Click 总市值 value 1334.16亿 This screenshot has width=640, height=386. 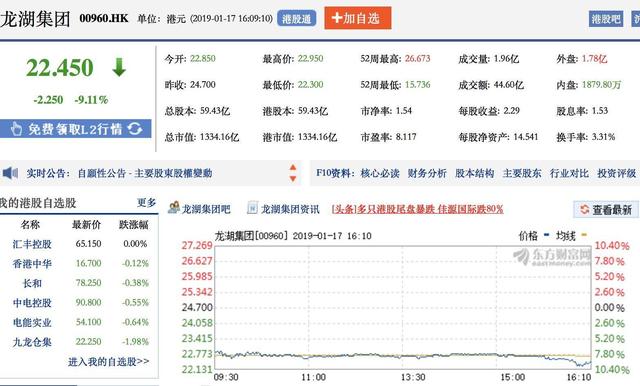point(220,137)
